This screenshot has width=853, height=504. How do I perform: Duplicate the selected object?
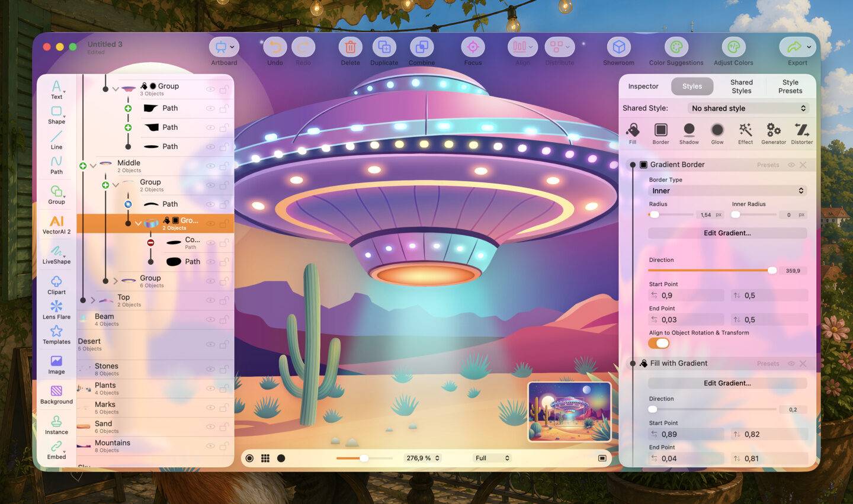384,47
